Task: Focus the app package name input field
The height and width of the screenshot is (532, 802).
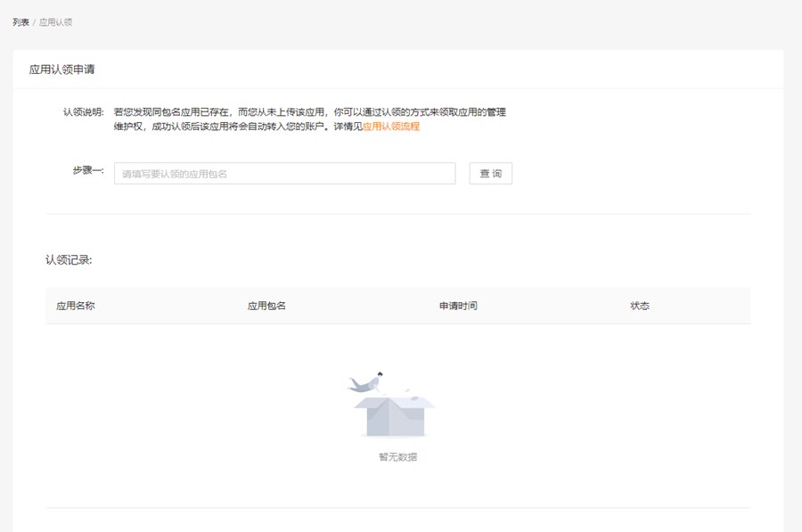Action: (x=284, y=174)
